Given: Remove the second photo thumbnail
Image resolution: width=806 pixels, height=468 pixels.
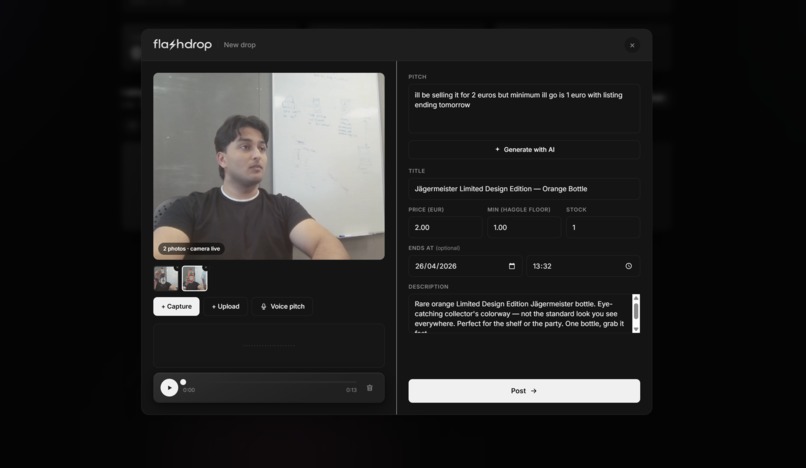Looking at the screenshot, I should click(x=205, y=267).
